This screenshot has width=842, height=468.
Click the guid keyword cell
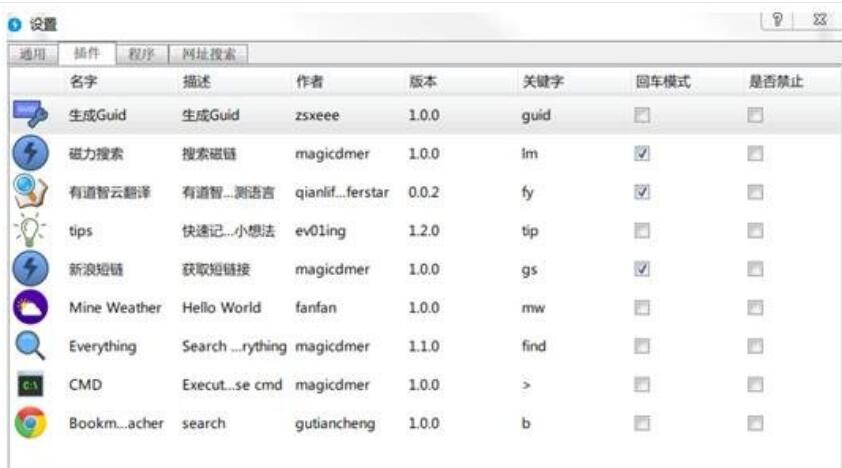(x=536, y=115)
